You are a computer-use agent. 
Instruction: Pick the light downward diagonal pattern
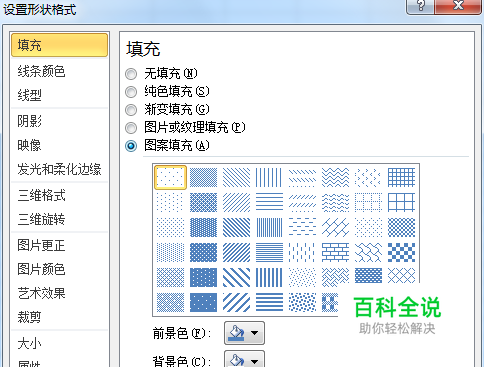tap(236, 177)
